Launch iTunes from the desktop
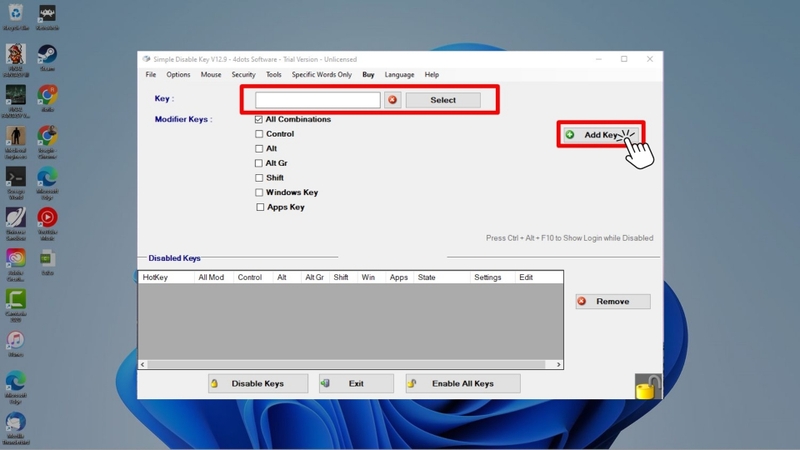 coord(16,344)
